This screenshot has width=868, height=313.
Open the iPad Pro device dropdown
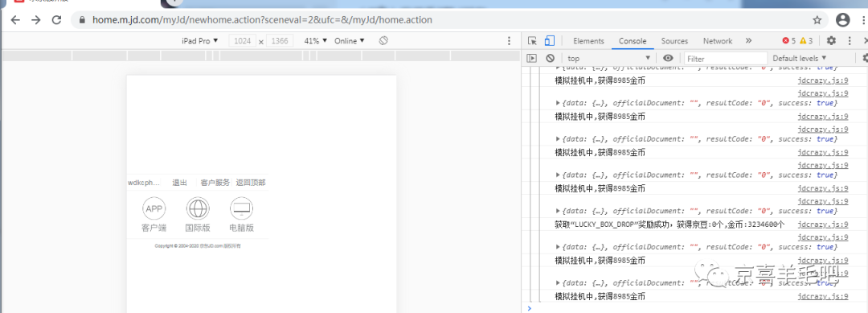200,41
